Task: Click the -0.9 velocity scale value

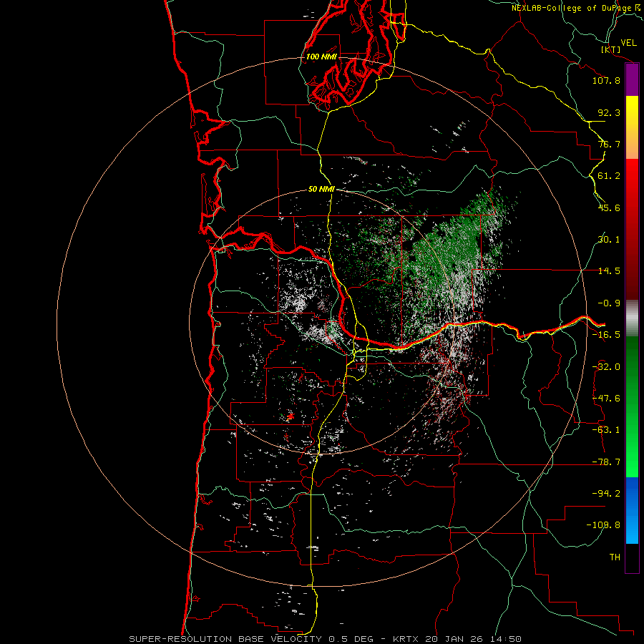Action: (609, 303)
